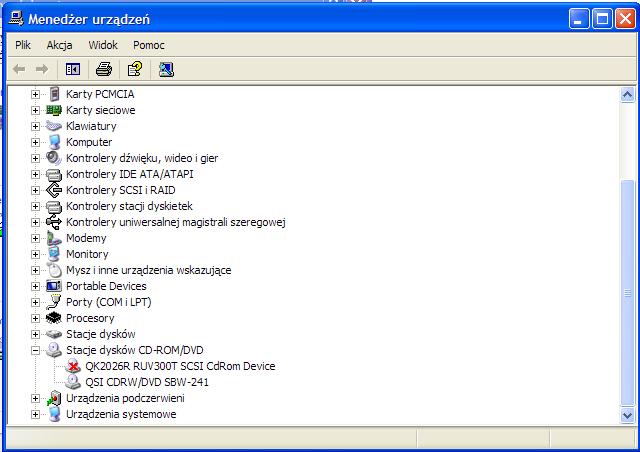The width and height of the screenshot is (640, 452).
Task: Select Kontrolery dźwięku, wideo i gier label
Action: 142,158
